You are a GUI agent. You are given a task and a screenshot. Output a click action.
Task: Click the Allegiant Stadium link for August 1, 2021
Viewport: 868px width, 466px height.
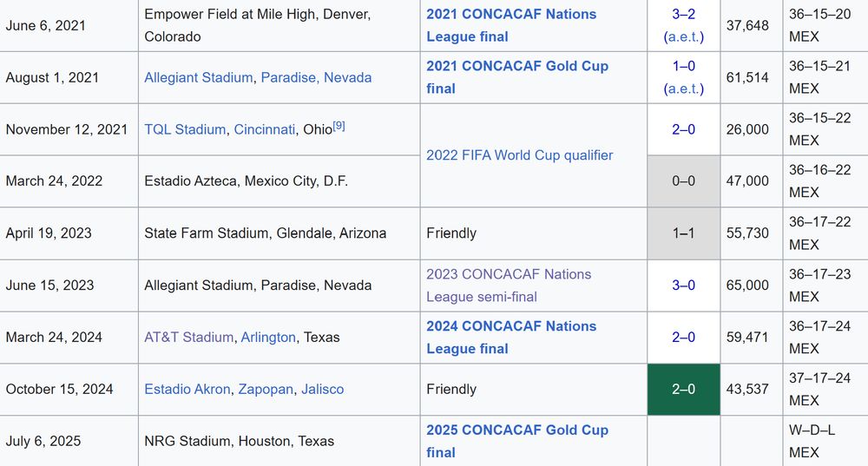point(198,77)
